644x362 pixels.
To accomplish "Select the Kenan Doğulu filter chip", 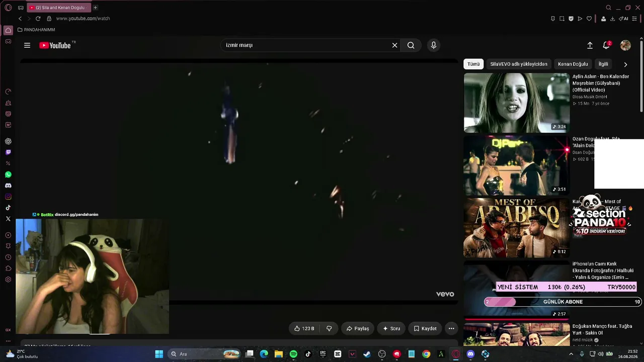I will click(573, 64).
